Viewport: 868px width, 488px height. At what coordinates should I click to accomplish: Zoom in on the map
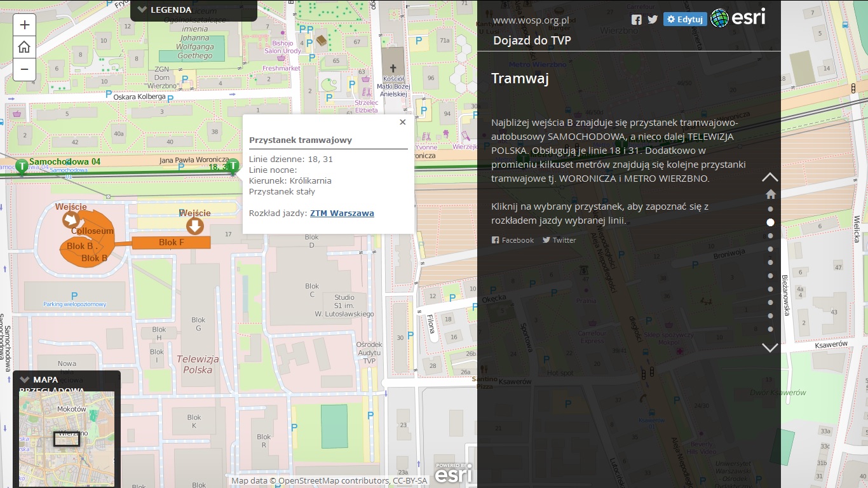[x=24, y=25]
